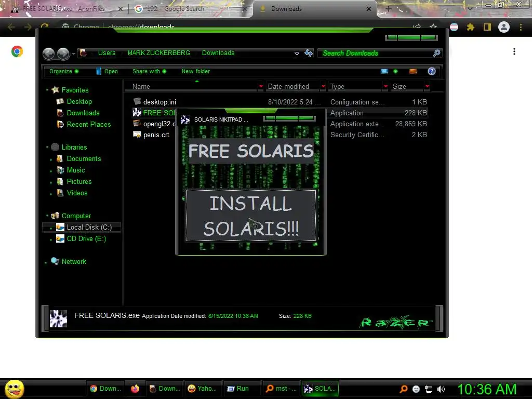532x399 pixels.
Task: Open Chrome extensions puzzle icon
Action: point(470,27)
